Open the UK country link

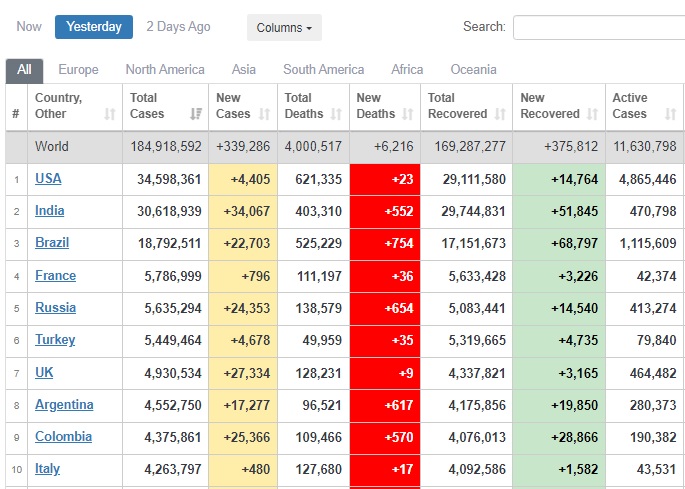click(44, 372)
